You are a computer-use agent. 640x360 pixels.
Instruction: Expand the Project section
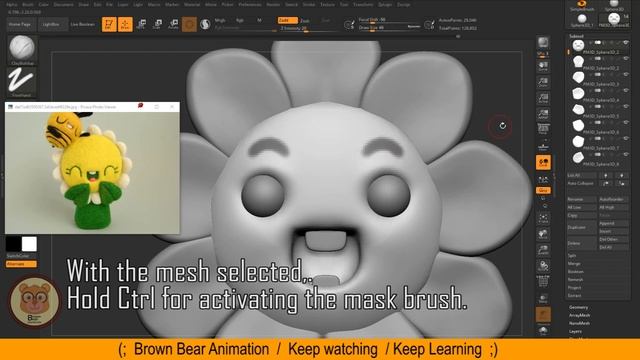coord(574,288)
